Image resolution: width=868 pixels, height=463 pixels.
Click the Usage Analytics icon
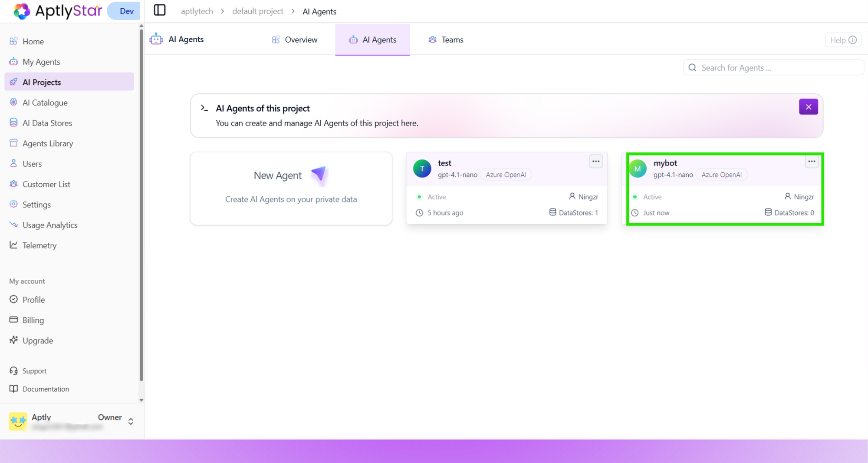click(13, 225)
